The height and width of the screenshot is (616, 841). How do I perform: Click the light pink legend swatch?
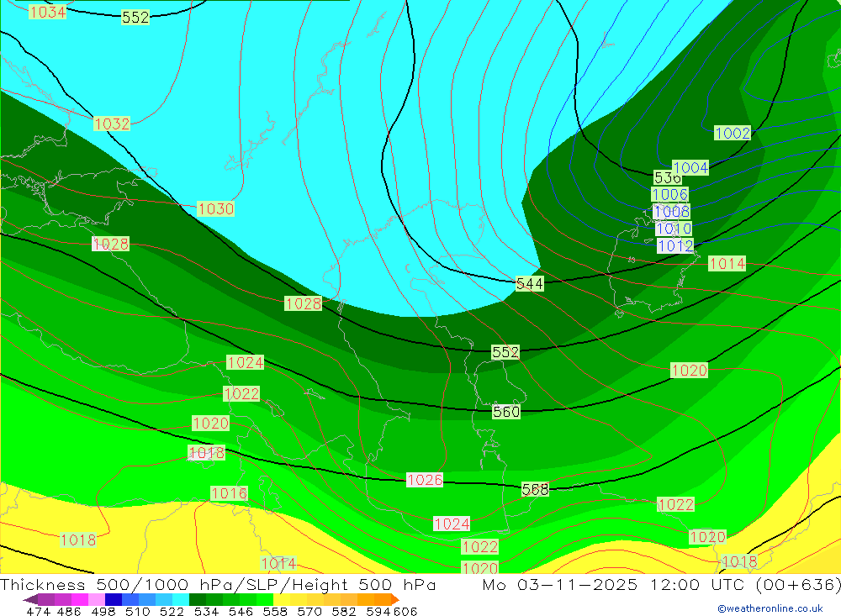pos(97,599)
